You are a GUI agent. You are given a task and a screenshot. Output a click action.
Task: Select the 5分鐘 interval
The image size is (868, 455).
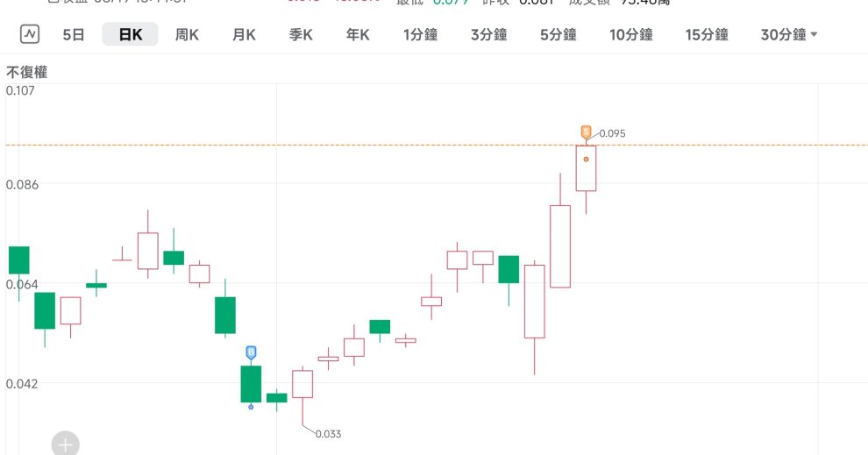558,35
